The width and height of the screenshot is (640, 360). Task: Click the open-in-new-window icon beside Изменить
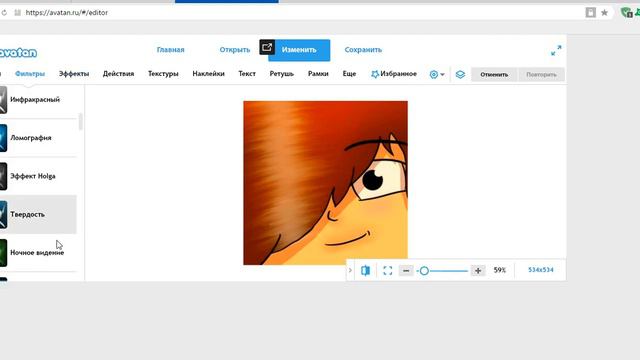point(267,47)
